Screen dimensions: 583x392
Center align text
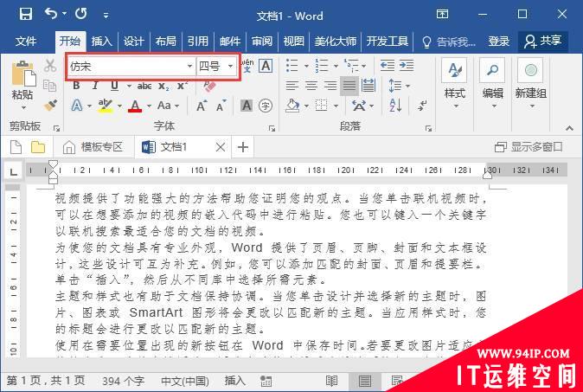311,86
